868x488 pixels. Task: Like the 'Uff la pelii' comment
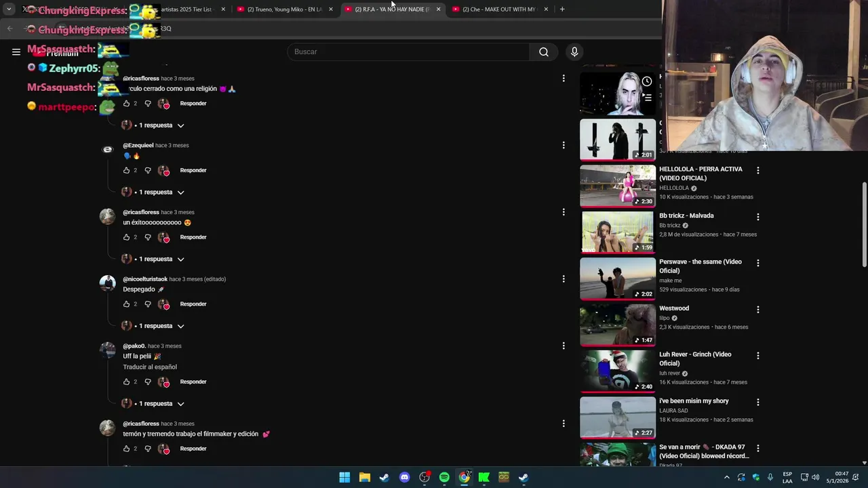click(x=126, y=382)
